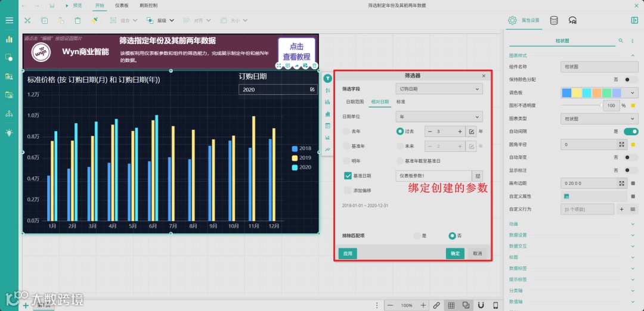The image size is (644, 311).
Task: Toggle the grid icon in bottom bar
Action: [451, 305]
